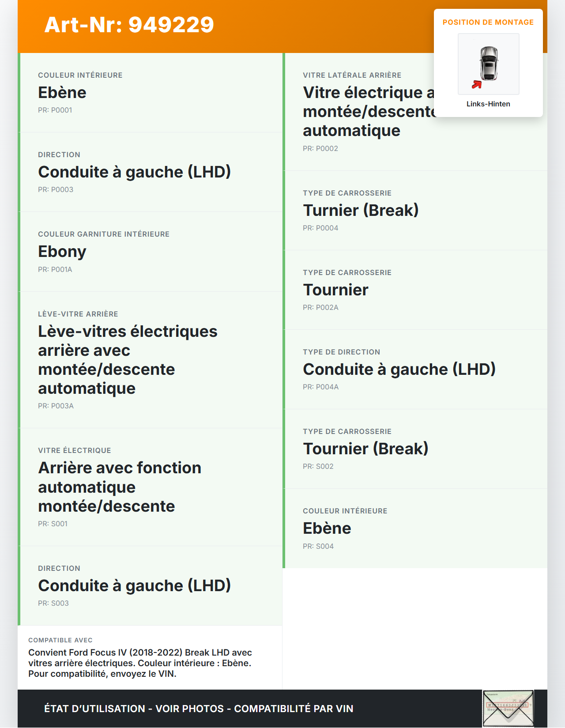The width and height of the screenshot is (565, 728).
Task: Click the Links-Hinten position label
Action: click(x=488, y=104)
